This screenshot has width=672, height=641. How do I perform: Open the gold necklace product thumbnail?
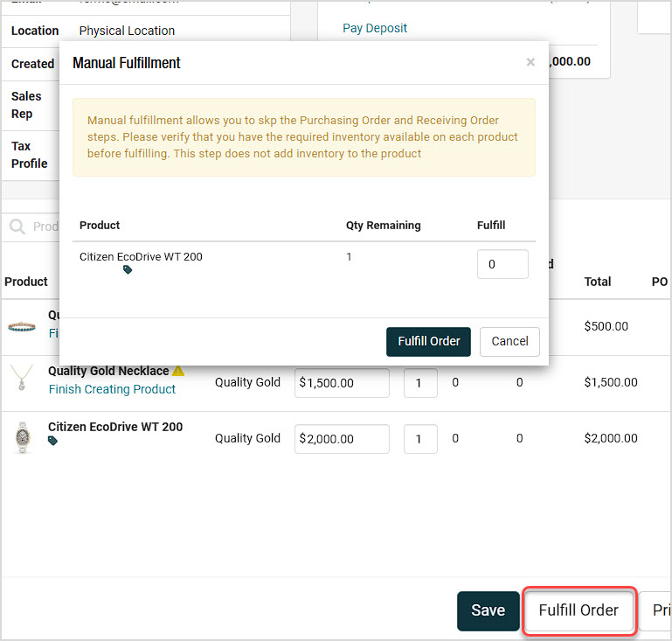pyautogui.click(x=22, y=377)
